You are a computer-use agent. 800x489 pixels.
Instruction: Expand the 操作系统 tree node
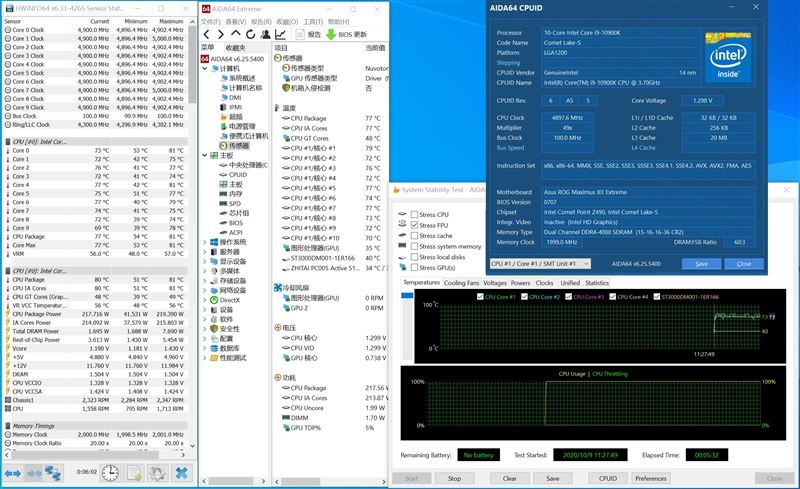tap(205, 242)
